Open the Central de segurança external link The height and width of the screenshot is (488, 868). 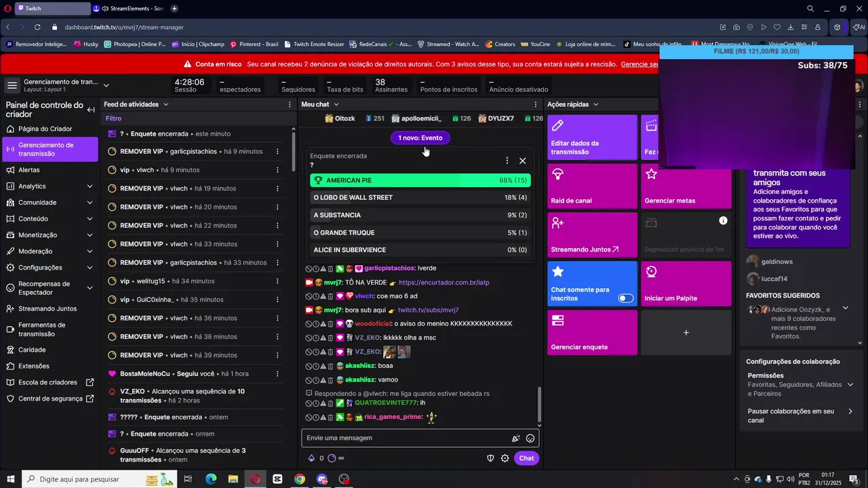[50, 399]
